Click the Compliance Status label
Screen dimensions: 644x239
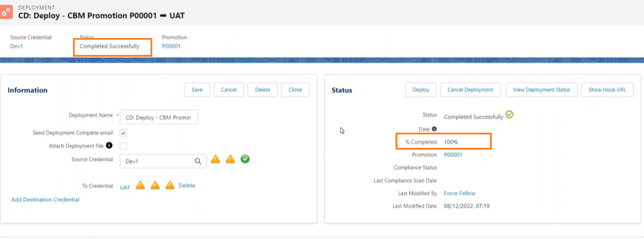(415, 168)
